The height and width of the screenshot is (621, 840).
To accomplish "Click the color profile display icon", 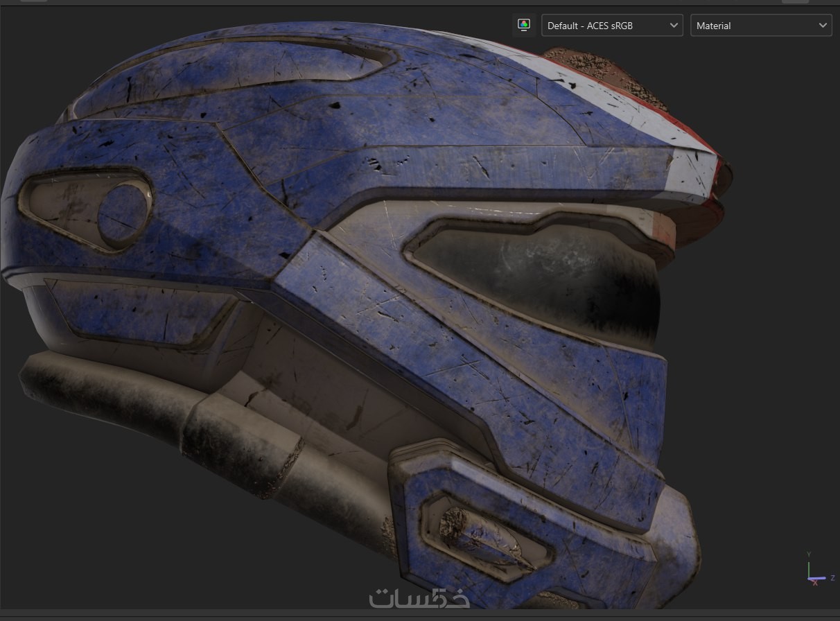I will 524,26.
